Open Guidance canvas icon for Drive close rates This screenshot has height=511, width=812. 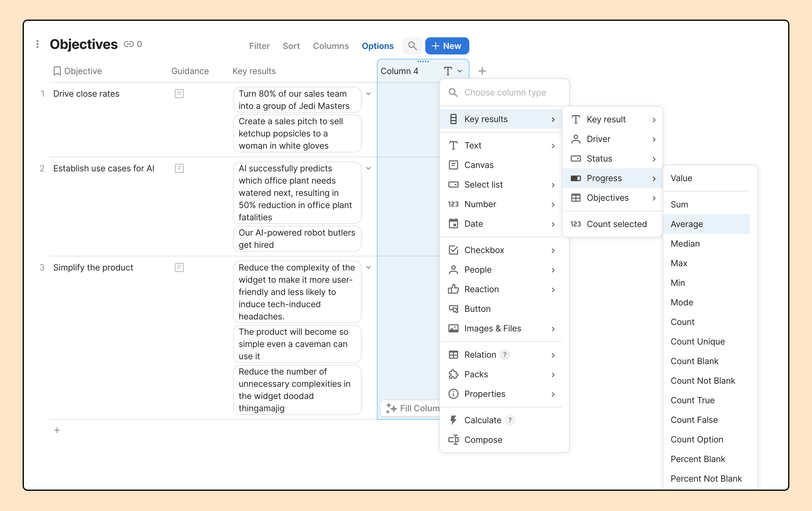pos(179,94)
